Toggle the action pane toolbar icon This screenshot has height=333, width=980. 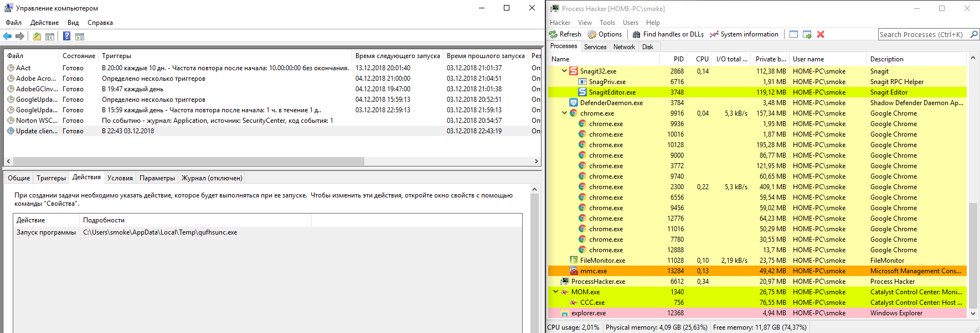[x=80, y=37]
